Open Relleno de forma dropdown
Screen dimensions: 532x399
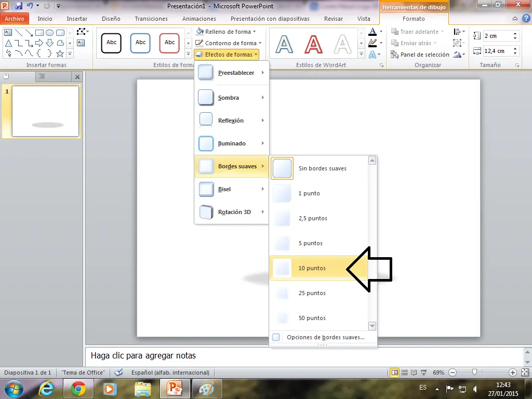click(x=227, y=32)
